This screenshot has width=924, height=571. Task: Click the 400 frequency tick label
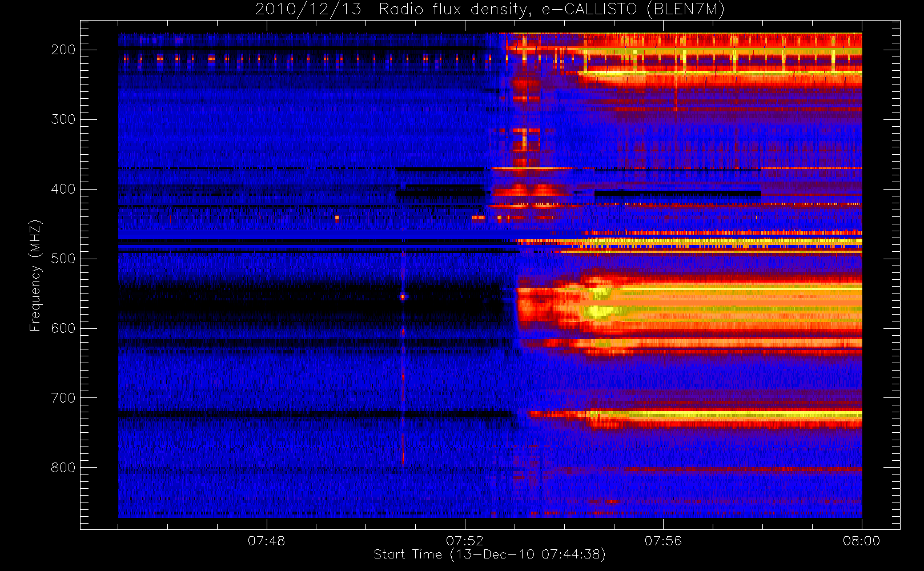(63, 190)
